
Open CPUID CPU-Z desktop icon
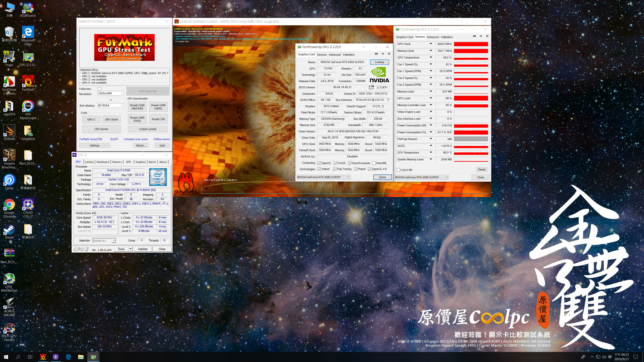pyautogui.click(x=28, y=209)
